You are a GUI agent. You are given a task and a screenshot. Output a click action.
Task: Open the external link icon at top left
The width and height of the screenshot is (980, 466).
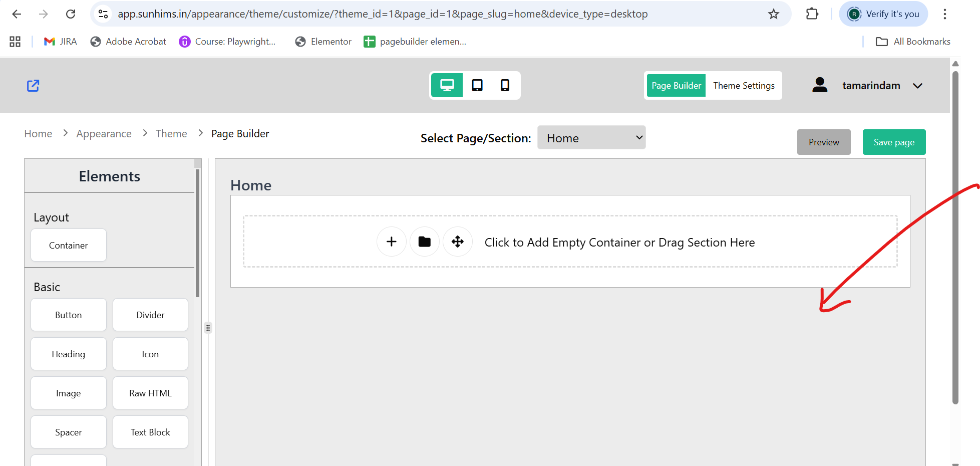click(33, 86)
